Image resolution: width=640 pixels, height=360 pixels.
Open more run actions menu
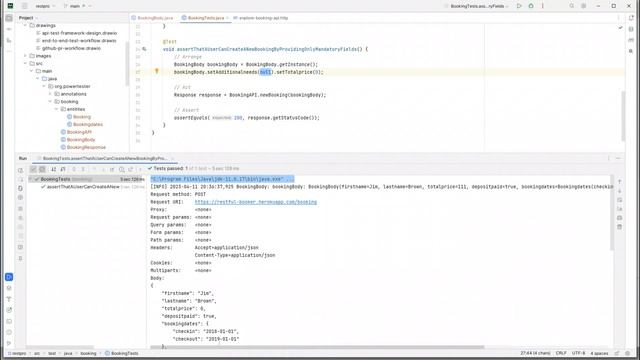543,6
